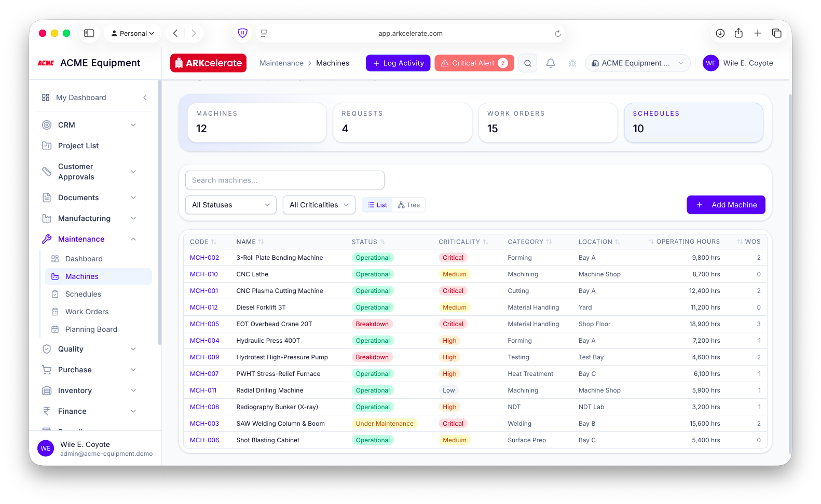This screenshot has width=821, height=504.
Task: Click the Quality shield icon in sidebar
Action: point(47,349)
